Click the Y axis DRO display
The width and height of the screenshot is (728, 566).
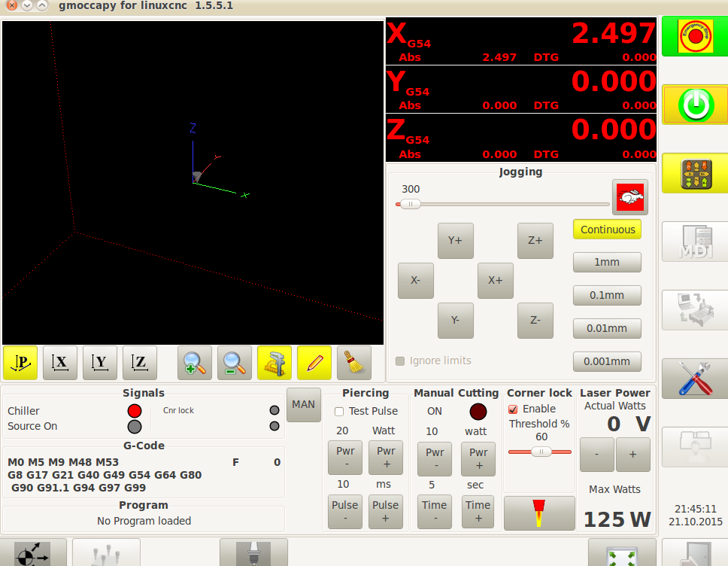pyautogui.click(x=521, y=90)
